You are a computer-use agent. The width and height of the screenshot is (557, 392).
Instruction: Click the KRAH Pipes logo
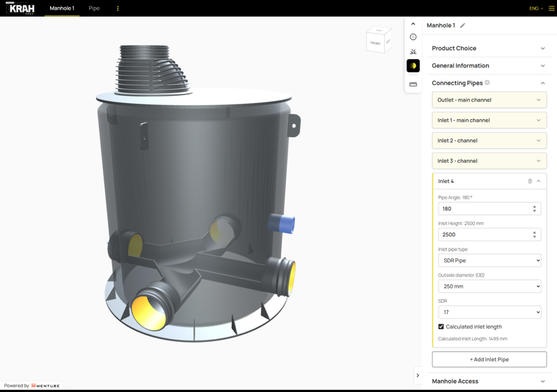point(20,8)
